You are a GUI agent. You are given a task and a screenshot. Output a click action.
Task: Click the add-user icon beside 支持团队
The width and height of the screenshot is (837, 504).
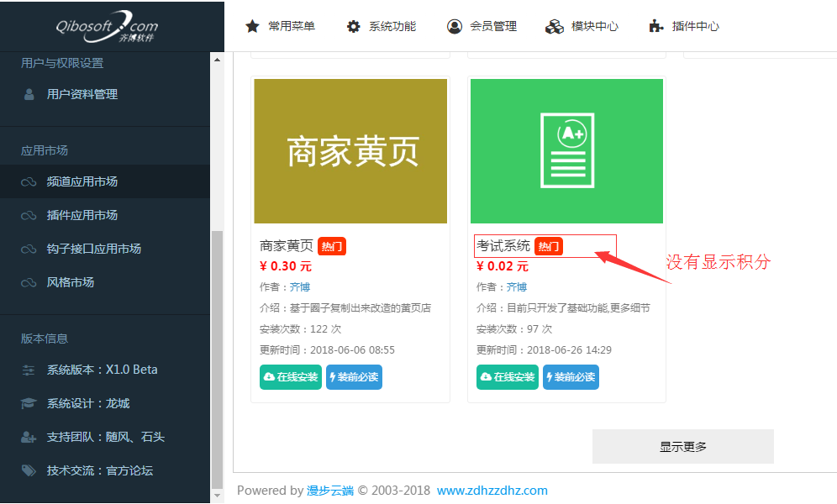tap(29, 438)
